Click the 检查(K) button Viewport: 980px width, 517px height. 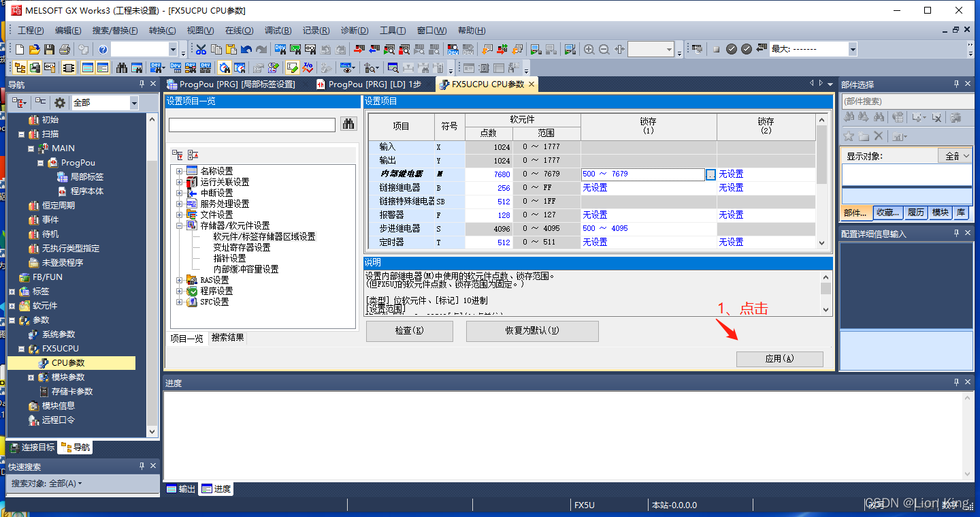[409, 331]
